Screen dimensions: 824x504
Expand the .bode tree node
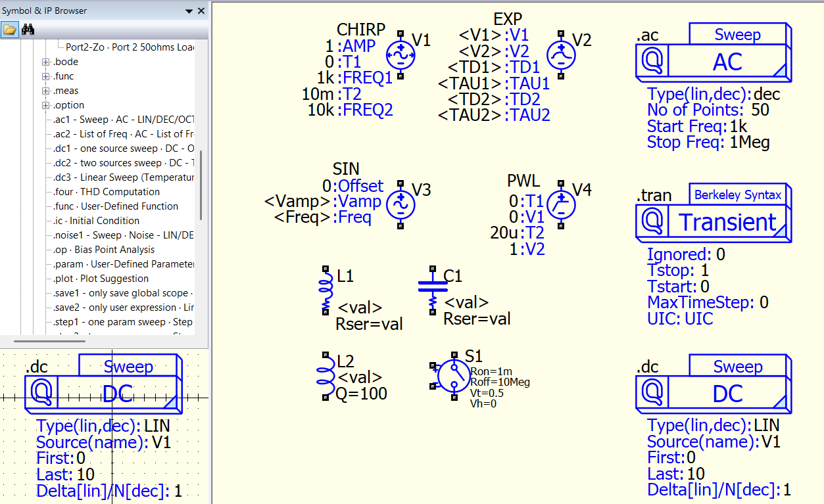click(x=46, y=62)
